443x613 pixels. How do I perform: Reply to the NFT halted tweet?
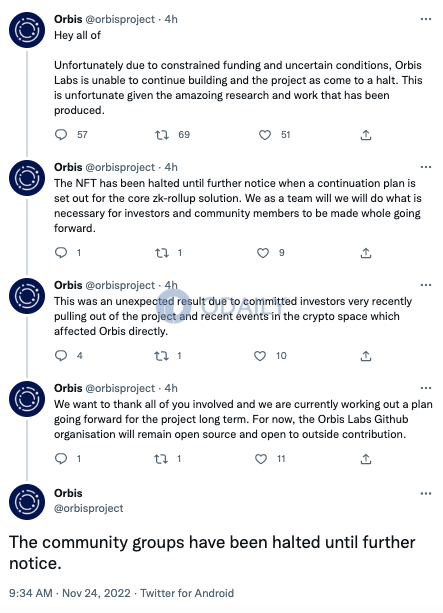61,253
